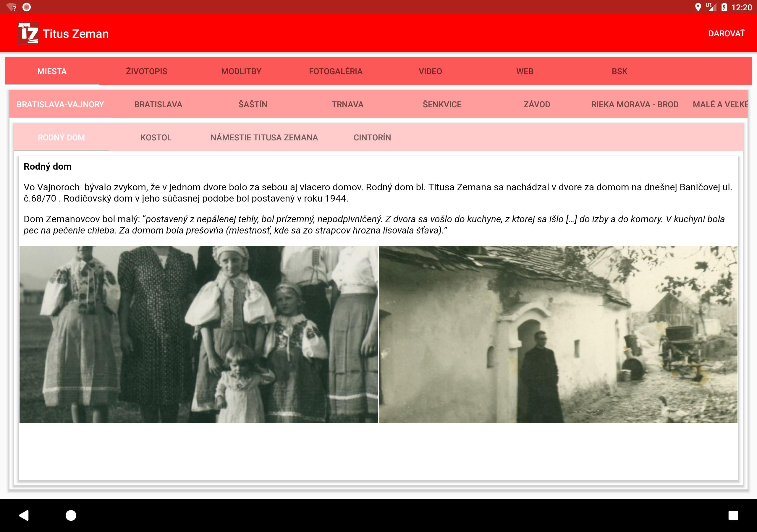The height and width of the screenshot is (532, 757).
Task: Open the family in folk costume photo
Action: tap(198, 334)
